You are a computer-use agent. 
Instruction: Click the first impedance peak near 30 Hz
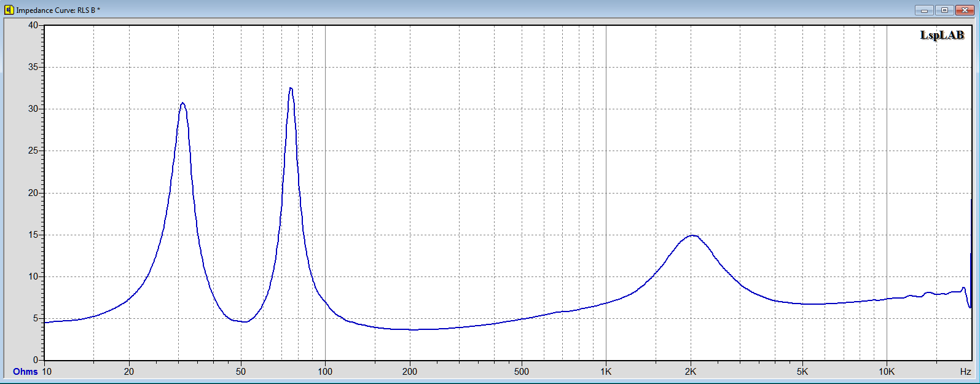[x=182, y=103]
